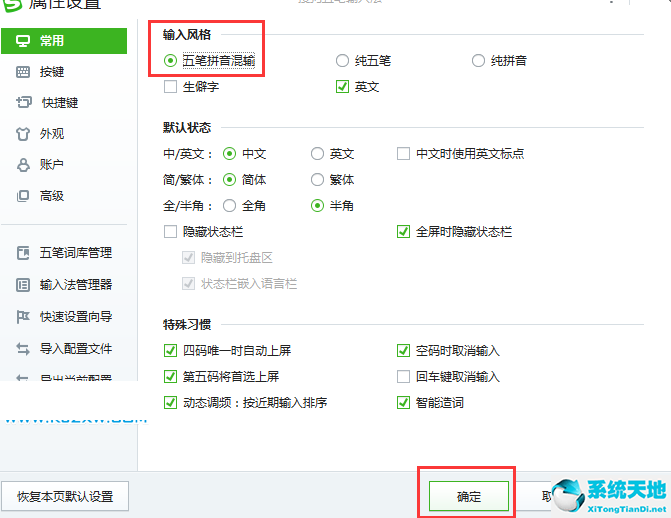The height and width of the screenshot is (518, 671).
Task: Open the 常用 settings tab
Action: pos(64,41)
